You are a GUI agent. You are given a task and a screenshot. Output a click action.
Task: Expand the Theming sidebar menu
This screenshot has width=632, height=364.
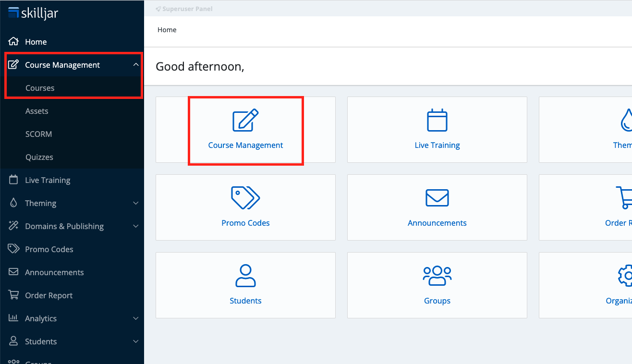(136, 203)
